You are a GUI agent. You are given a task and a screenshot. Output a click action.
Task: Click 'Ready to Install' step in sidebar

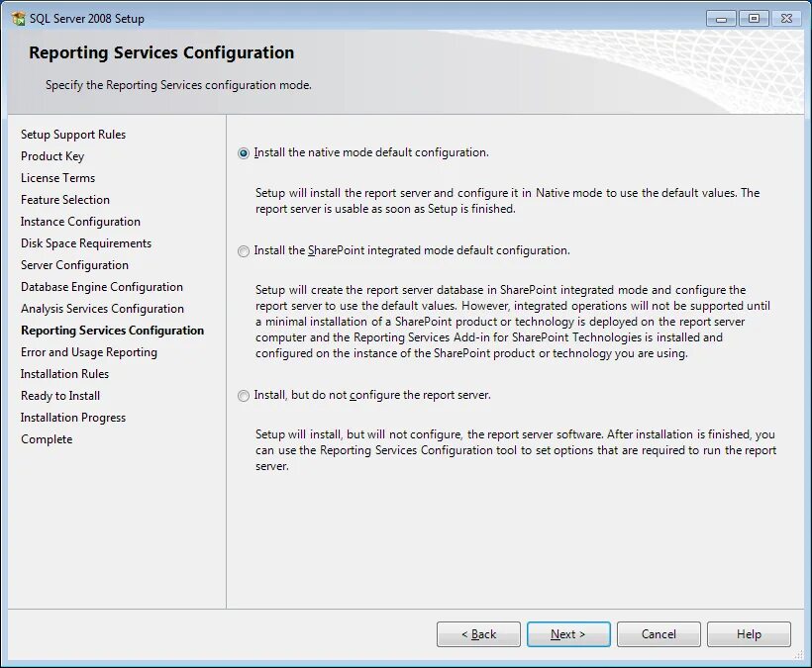[x=60, y=395]
